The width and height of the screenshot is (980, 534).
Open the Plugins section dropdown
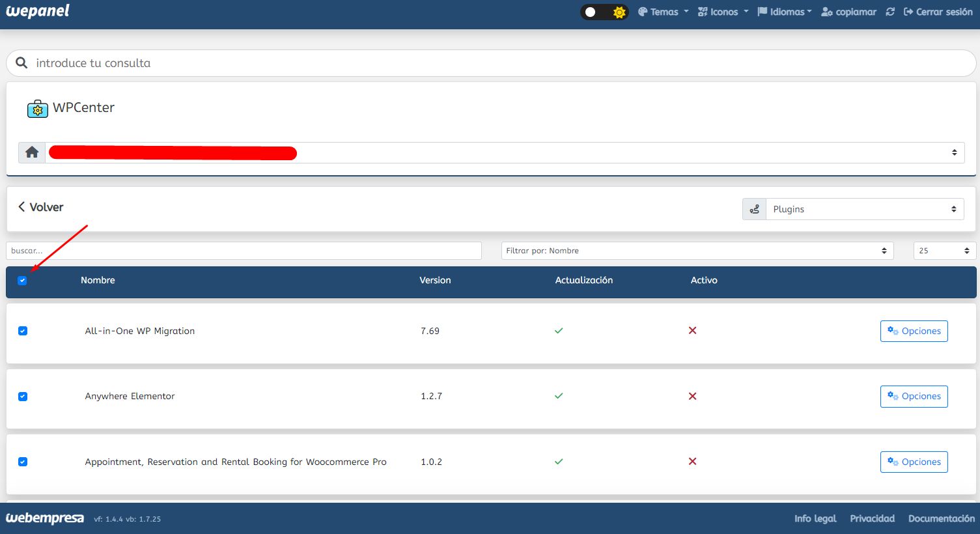point(865,209)
